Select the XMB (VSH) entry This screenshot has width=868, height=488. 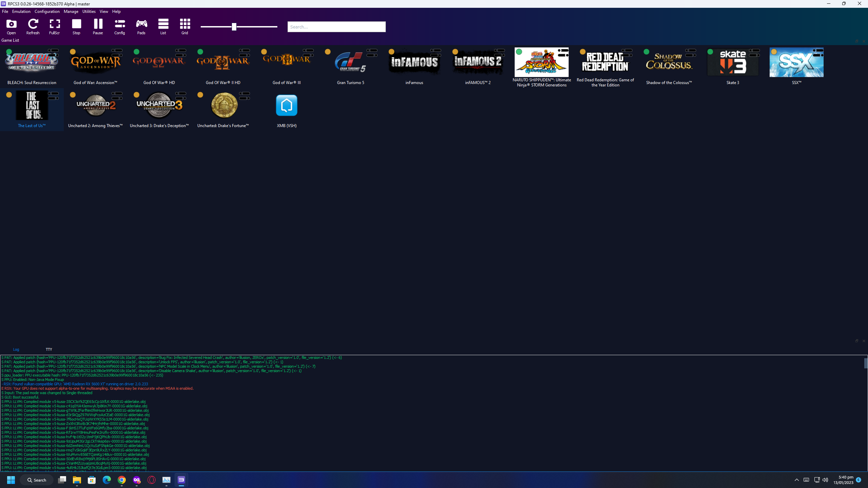(287, 106)
